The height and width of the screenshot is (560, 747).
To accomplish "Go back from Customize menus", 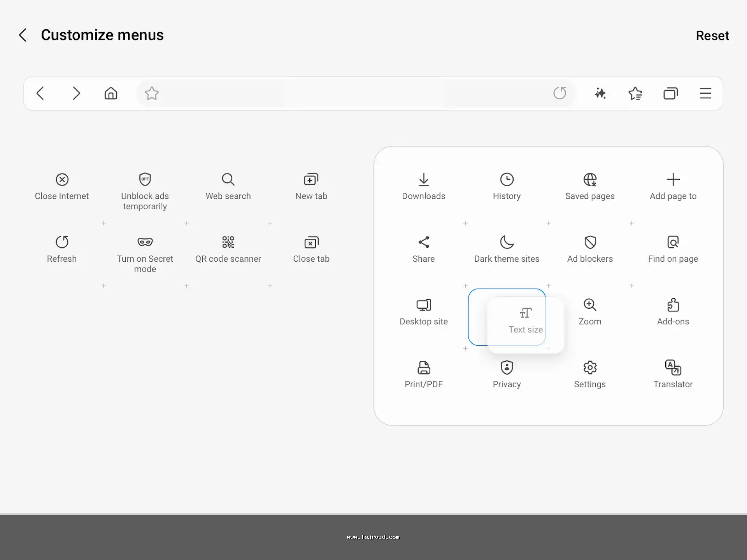I will (23, 35).
